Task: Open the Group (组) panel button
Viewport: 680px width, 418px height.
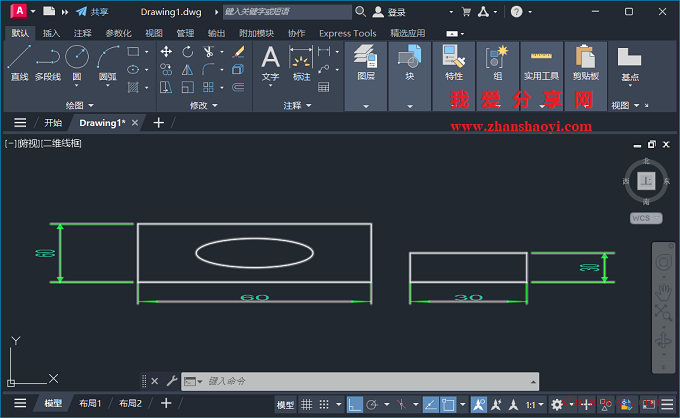Action: (x=497, y=63)
